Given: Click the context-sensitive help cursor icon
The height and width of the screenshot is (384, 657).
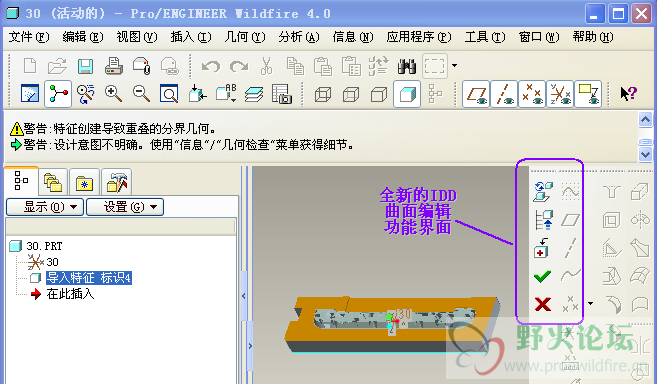Looking at the screenshot, I should [628, 93].
